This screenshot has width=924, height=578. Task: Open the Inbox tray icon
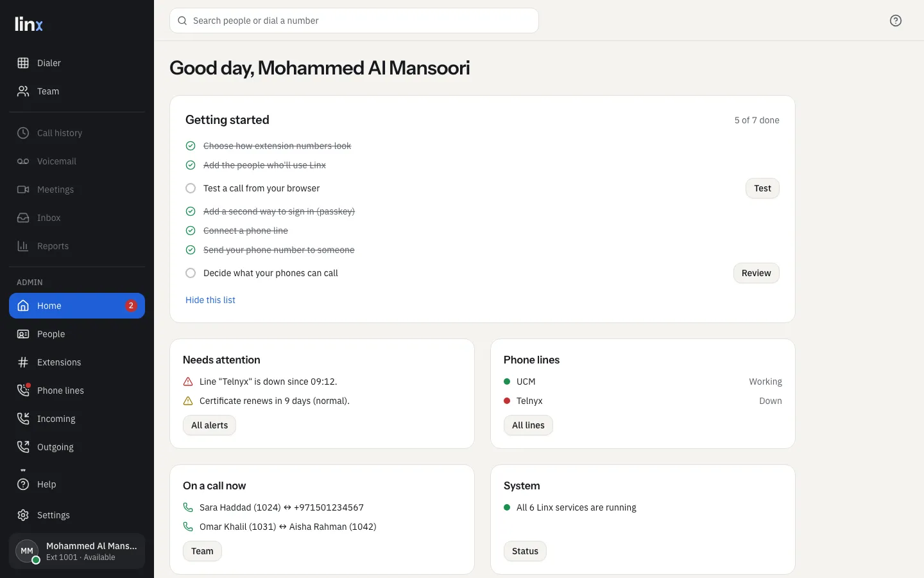(x=23, y=218)
